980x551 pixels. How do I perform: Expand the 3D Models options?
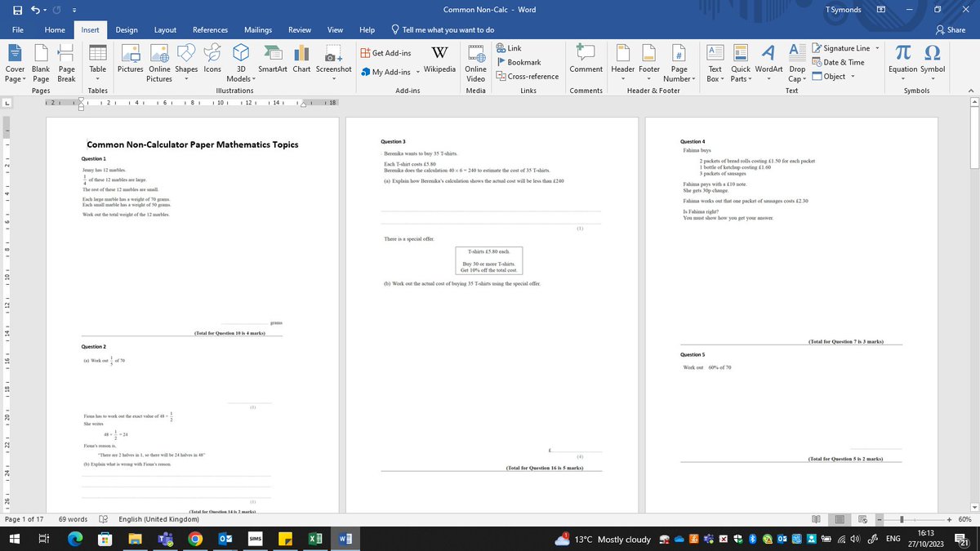[241, 64]
